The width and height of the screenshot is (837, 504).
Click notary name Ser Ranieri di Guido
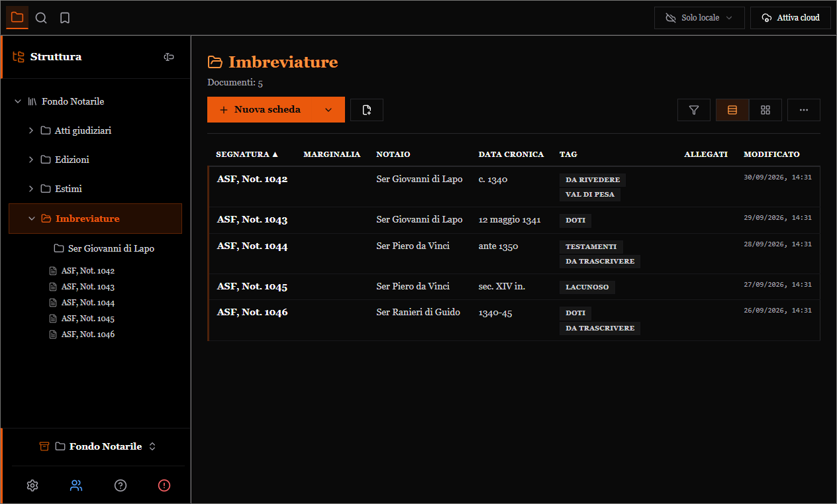[418, 312]
